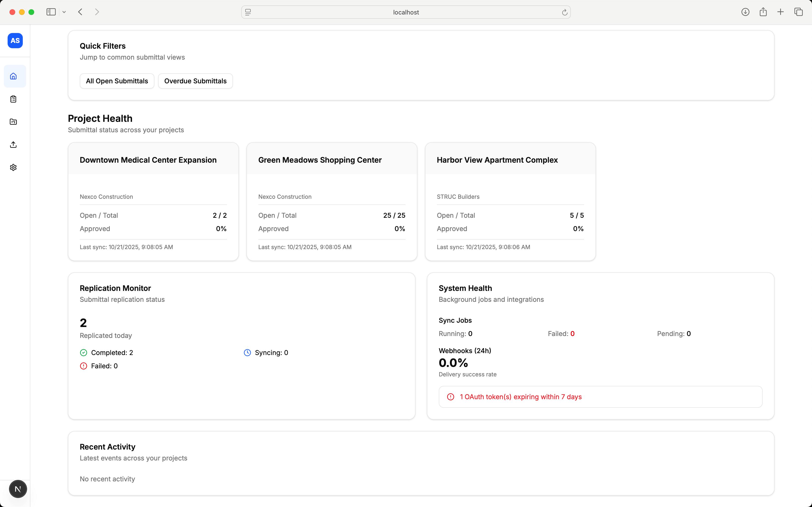Click the Overdue Submittals filter button
Viewport: 812px width, 507px height.
(195, 81)
